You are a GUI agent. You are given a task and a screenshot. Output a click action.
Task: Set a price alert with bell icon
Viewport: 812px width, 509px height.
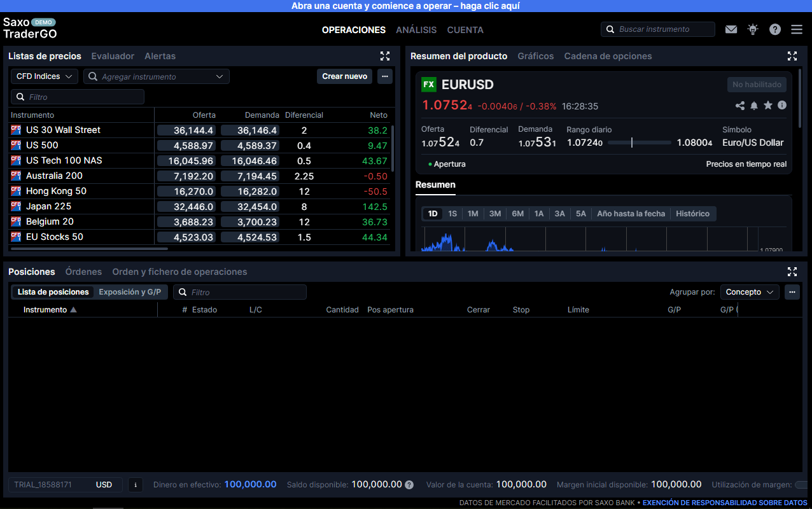coord(754,106)
